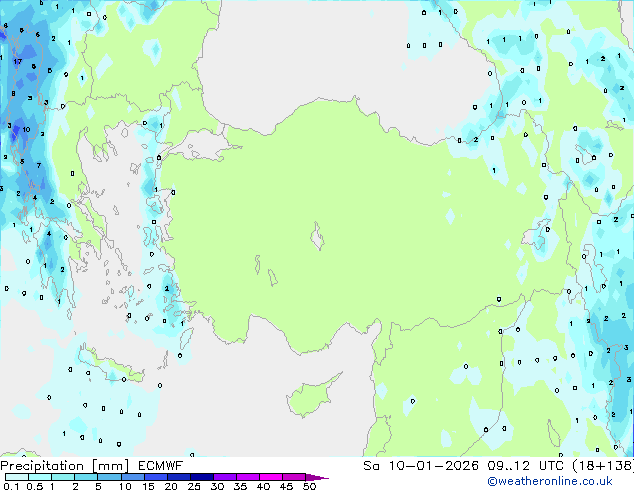Click the 09..12 UTC time text
Screen dimensions: 634x490
[x=511, y=466]
